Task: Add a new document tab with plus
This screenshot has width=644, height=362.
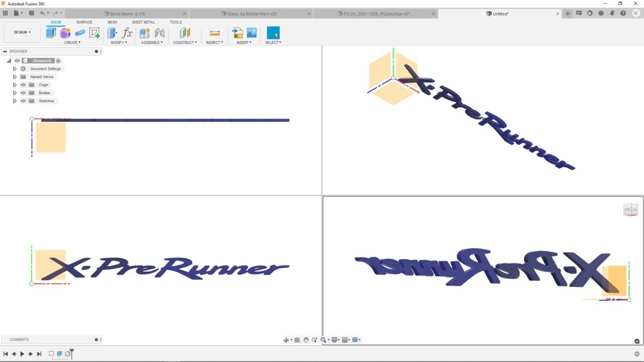Action: 568,14
